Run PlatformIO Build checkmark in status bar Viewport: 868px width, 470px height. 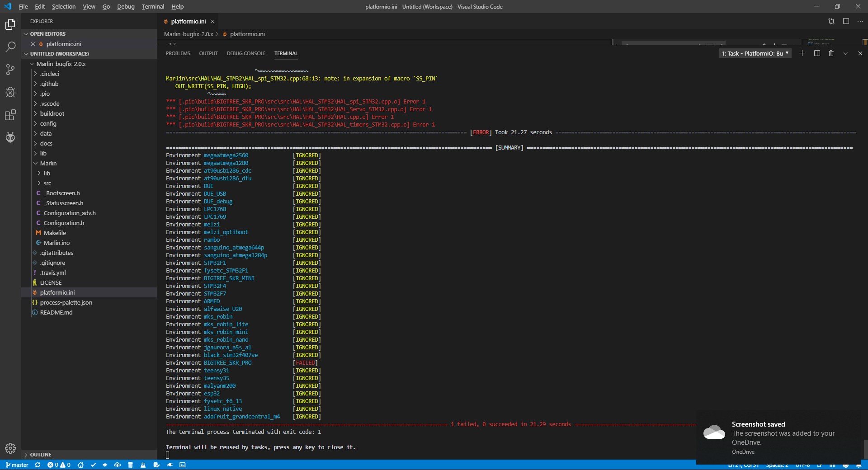coord(93,465)
